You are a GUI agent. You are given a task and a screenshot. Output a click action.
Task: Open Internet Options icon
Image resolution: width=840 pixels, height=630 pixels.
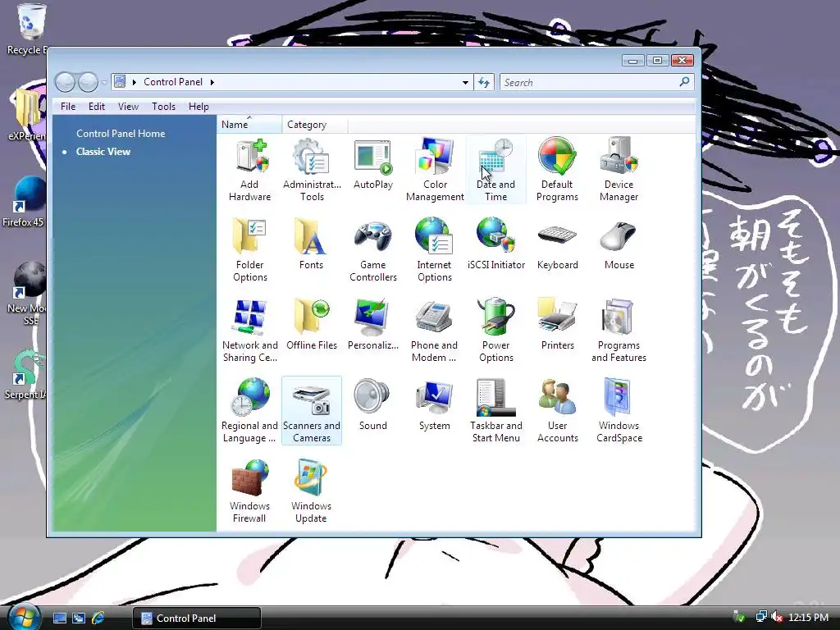click(435, 250)
